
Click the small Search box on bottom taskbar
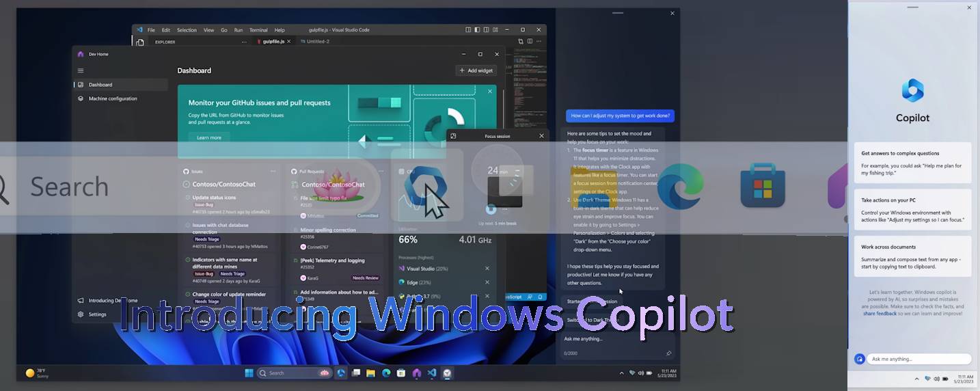295,373
